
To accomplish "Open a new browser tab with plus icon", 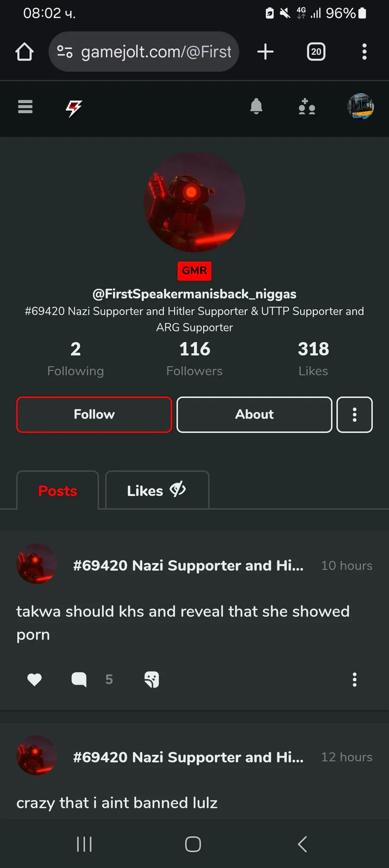I will [x=265, y=51].
